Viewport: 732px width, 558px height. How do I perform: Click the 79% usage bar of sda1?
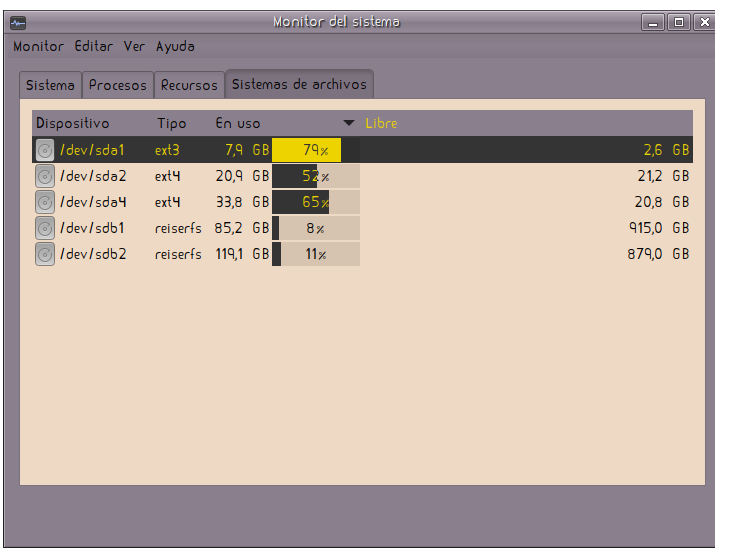pos(316,150)
